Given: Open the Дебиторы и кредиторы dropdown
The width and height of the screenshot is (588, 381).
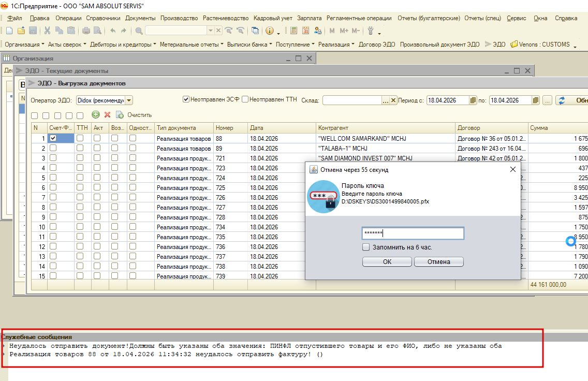Looking at the screenshot, I should coord(123,45).
